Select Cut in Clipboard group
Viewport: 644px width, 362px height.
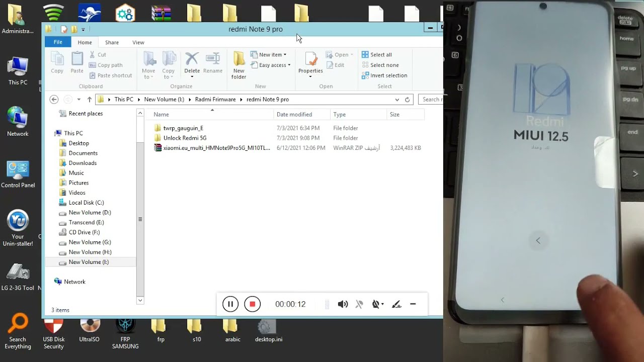[98, 54]
